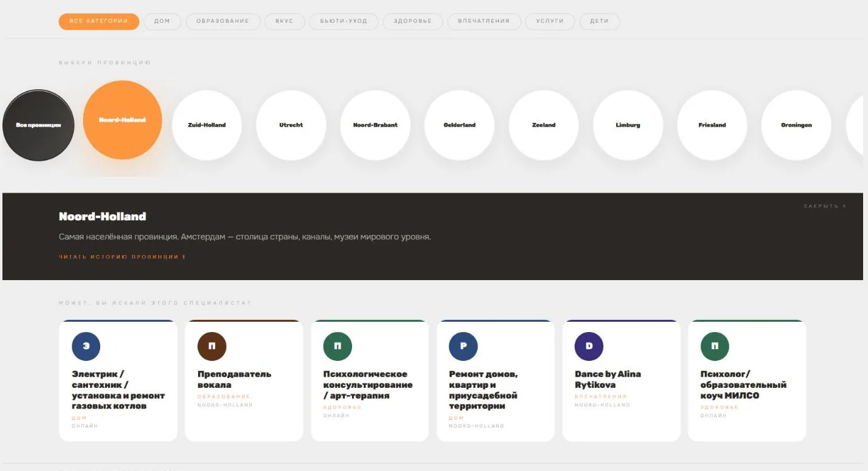Filter by the ОБРАЗОВАНИЕ category
The width and height of the screenshot is (868, 471).
[x=223, y=21]
